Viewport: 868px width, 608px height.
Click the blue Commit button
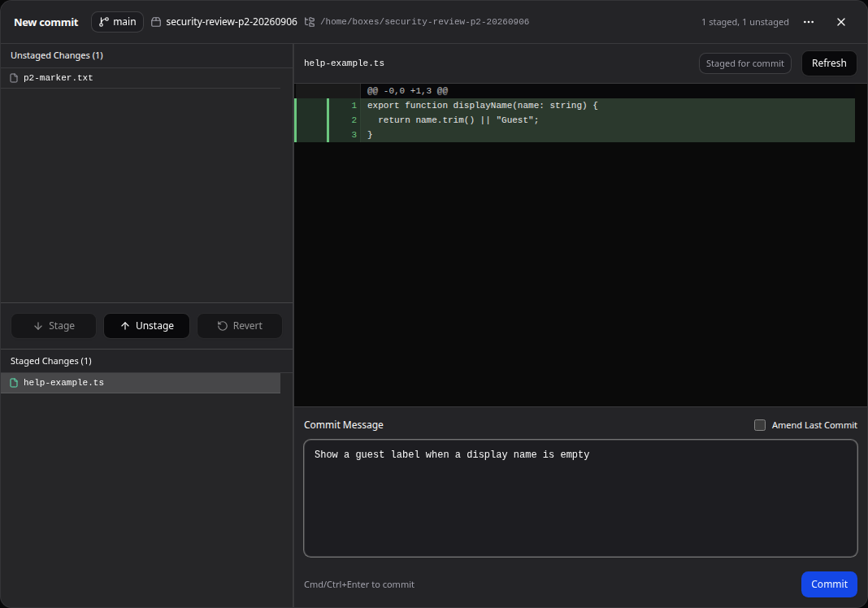point(829,584)
